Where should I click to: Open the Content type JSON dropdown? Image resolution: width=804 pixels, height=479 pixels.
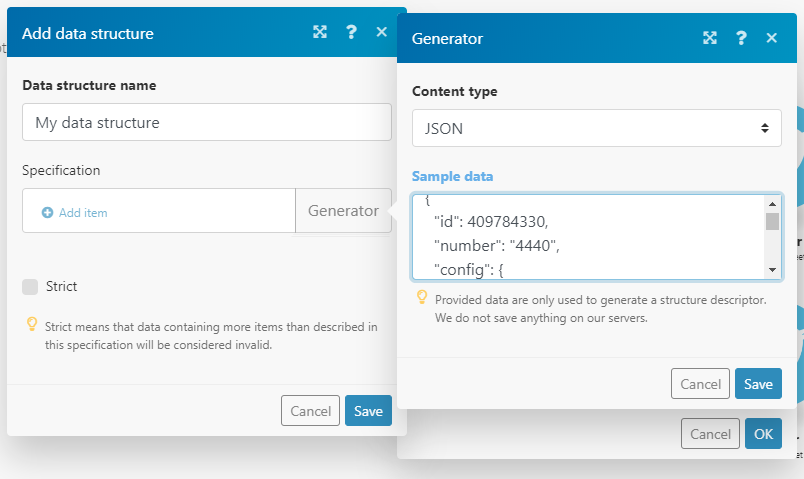pyautogui.click(x=596, y=128)
